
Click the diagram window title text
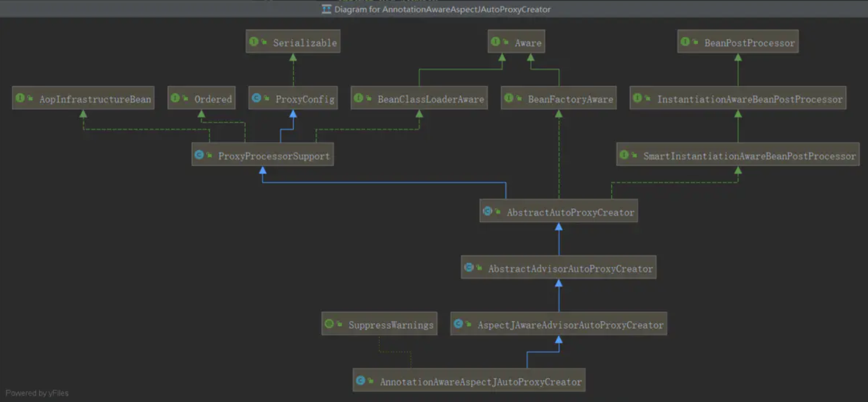(x=442, y=9)
